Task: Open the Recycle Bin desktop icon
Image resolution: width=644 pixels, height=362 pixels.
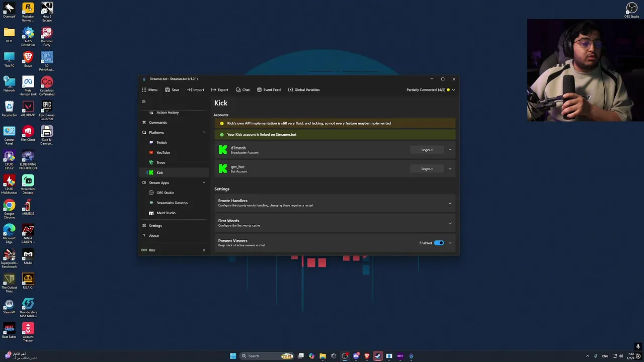Action: (x=9, y=109)
